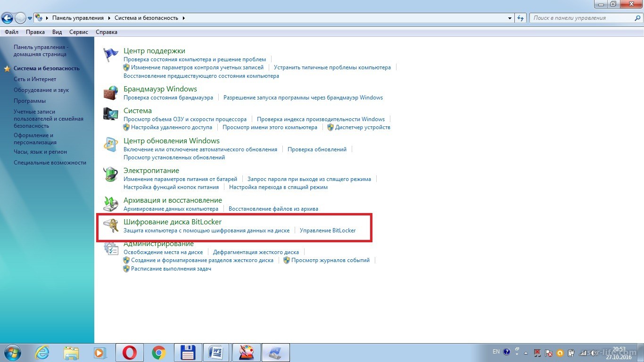Refresh the page with the address bar button
The image size is (644, 362).
[x=521, y=18]
